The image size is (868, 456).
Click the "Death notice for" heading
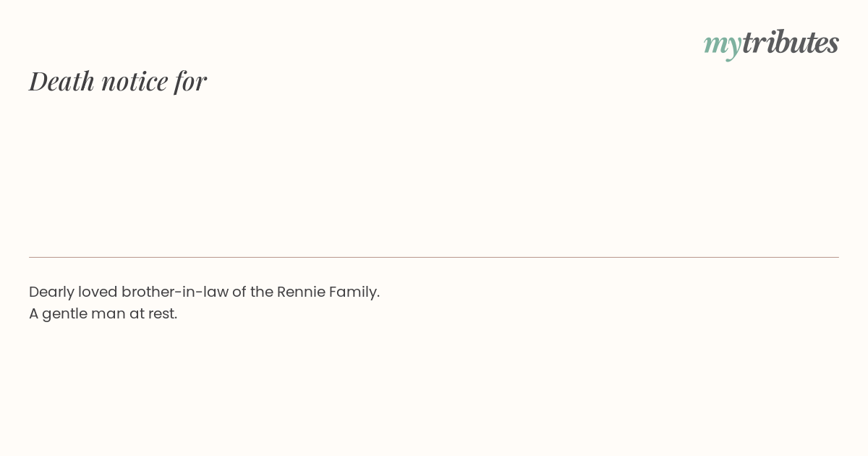[x=118, y=81]
